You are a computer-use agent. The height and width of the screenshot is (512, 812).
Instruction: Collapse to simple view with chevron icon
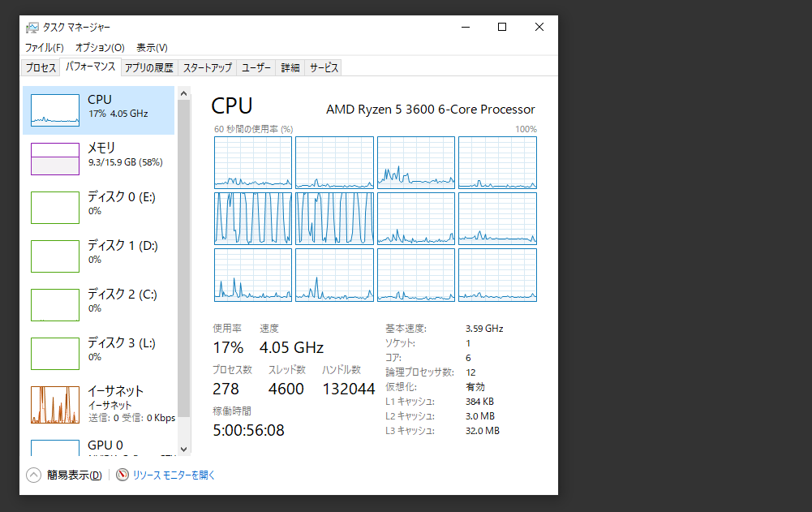33,475
